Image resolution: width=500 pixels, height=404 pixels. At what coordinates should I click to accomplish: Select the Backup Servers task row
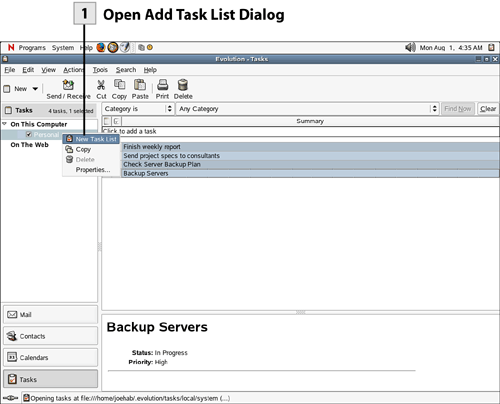pos(310,173)
